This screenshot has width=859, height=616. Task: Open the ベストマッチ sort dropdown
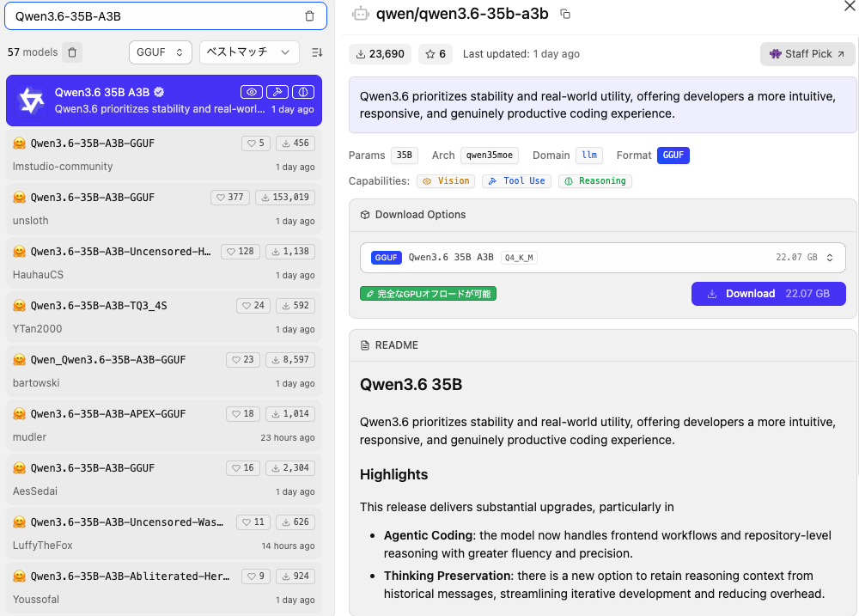click(x=249, y=52)
